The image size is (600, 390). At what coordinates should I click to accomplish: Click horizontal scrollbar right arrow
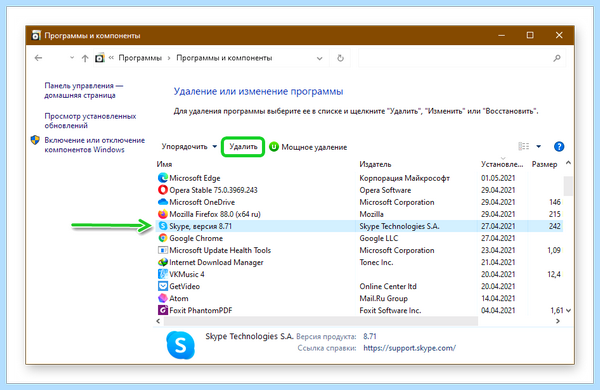tap(558, 321)
